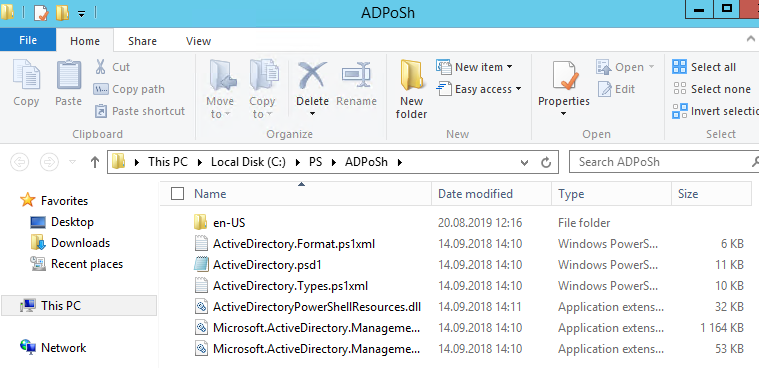Switch to the Share ribbon tab
The image size is (759, 368).
tap(142, 41)
